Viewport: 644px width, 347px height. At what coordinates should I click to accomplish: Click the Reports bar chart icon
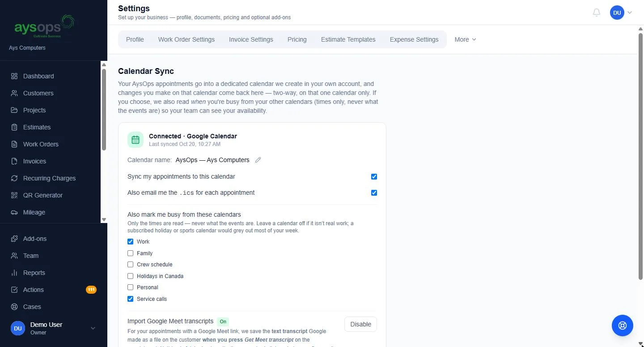14,273
